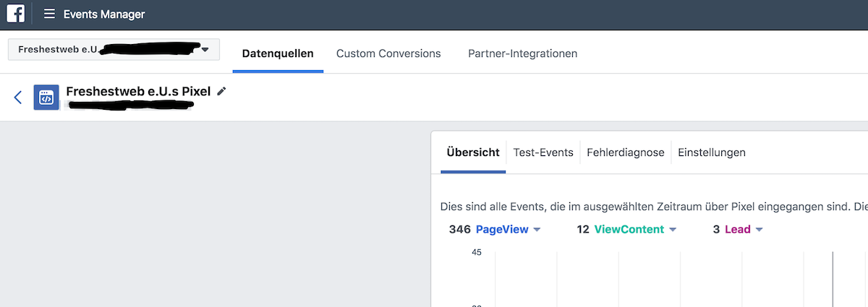Click the blue pixel code icon
The height and width of the screenshot is (307, 868).
pyautogui.click(x=46, y=98)
